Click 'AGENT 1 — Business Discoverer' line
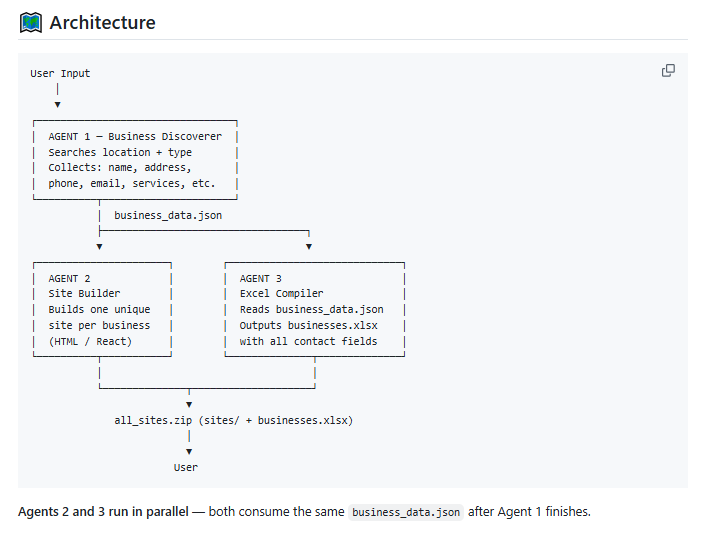This screenshot has width=701, height=536. coord(135,136)
